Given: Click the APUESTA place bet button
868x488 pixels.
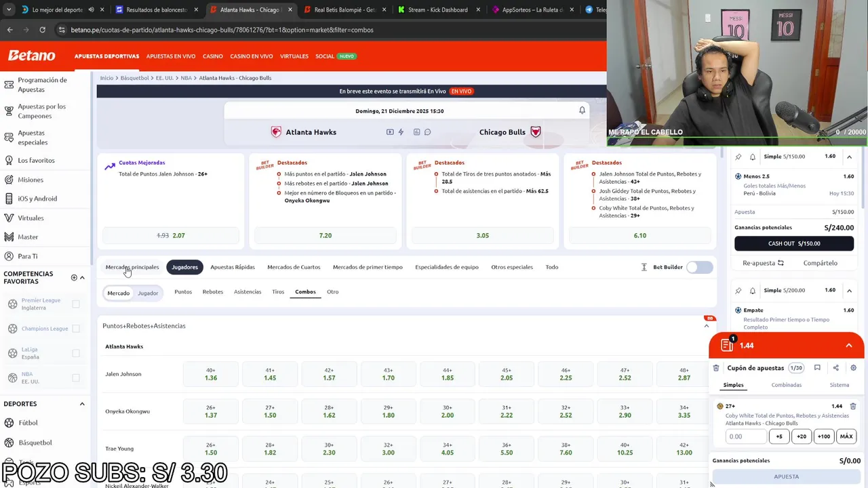Looking at the screenshot, I should point(786,476).
